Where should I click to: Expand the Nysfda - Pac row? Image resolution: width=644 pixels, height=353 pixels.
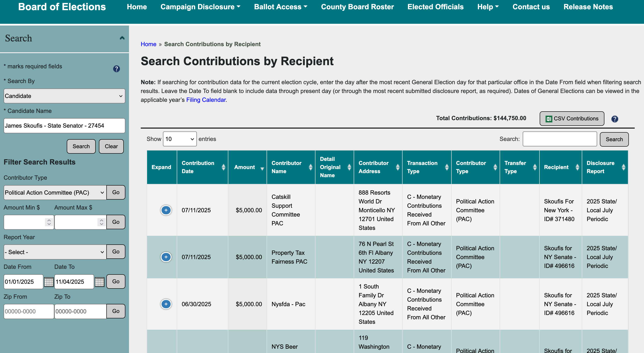(x=166, y=304)
